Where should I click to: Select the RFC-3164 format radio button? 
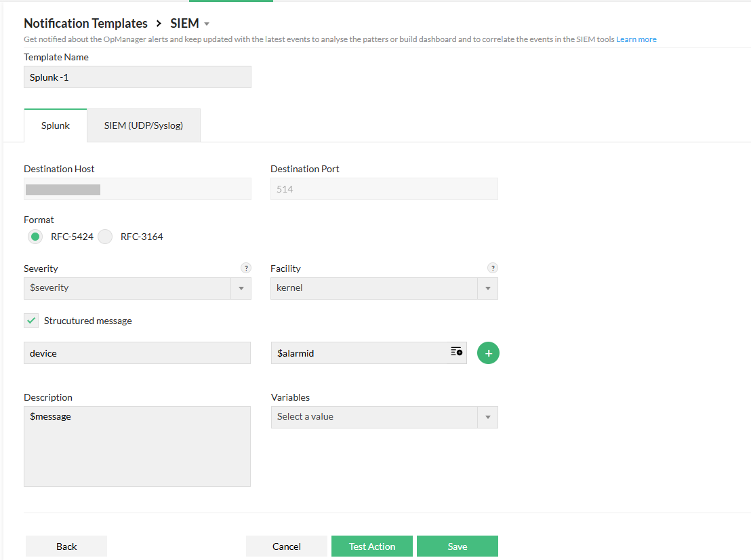[x=105, y=236]
